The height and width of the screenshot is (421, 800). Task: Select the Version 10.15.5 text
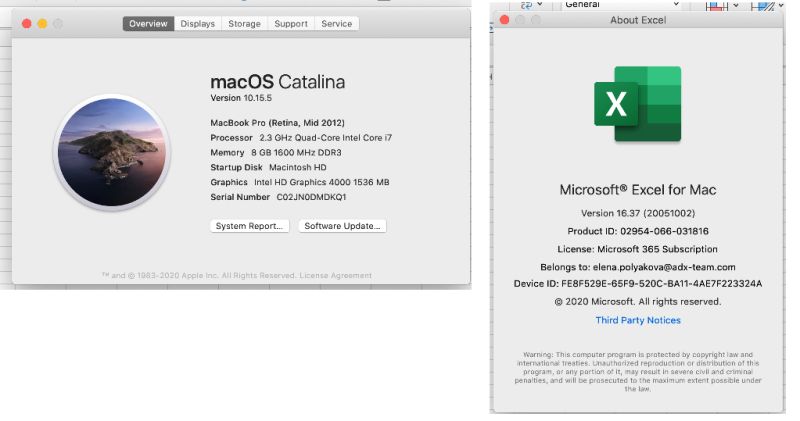click(241, 98)
